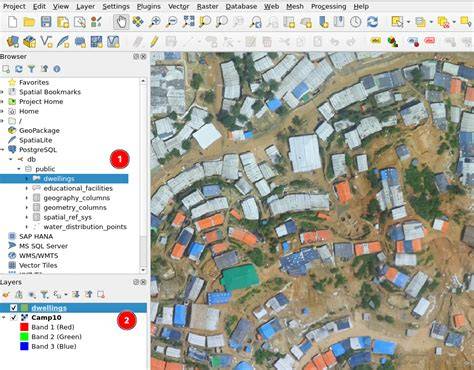Image resolution: width=474 pixels, height=370 pixels.
Task: Click Add Group icon in Layers toolbar
Action: [19, 295]
